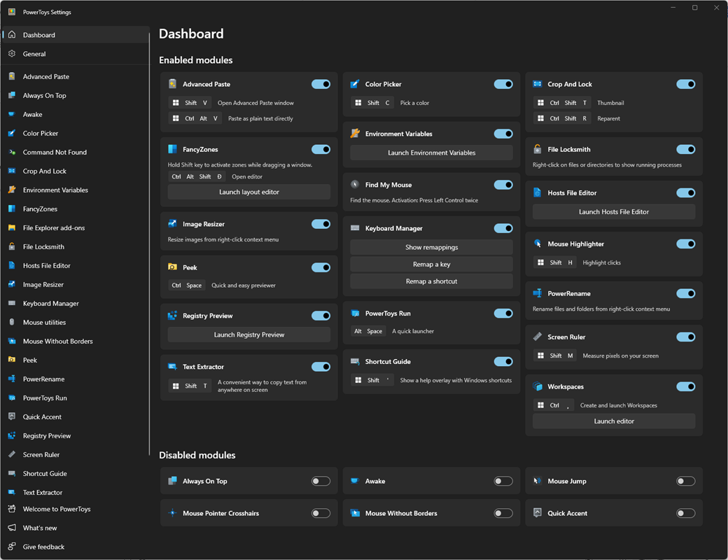
Task: Disable the Color Picker card toggle
Action: point(503,84)
